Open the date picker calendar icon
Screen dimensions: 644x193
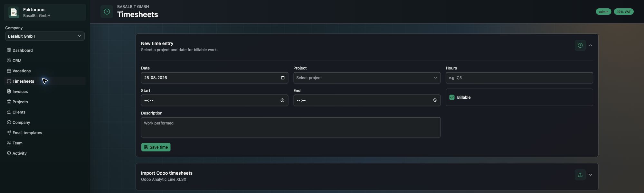(283, 78)
